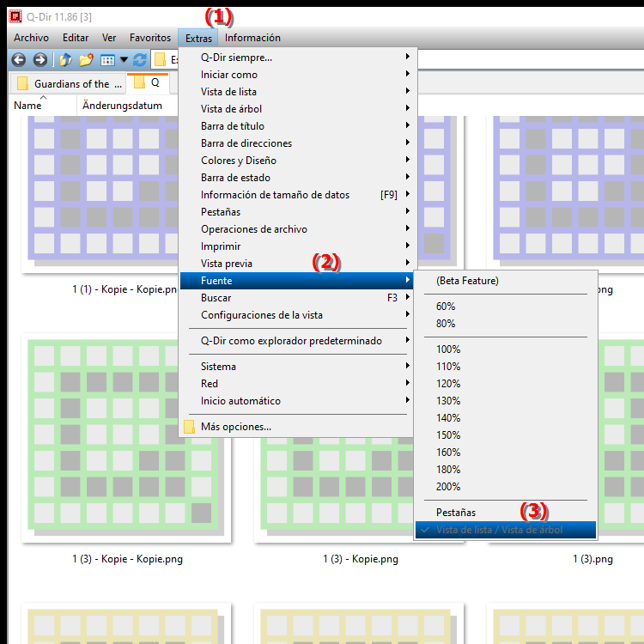The width and height of the screenshot is (644, 644).
Task: Refresh the folder with the blue arrows icon
Action: click(140, 60)
